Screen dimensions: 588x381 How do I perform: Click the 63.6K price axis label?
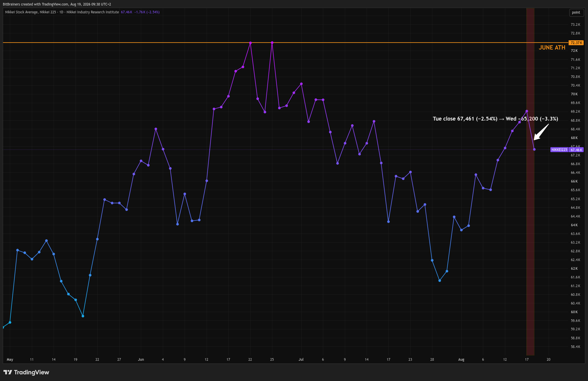click(x=575, y=234)
